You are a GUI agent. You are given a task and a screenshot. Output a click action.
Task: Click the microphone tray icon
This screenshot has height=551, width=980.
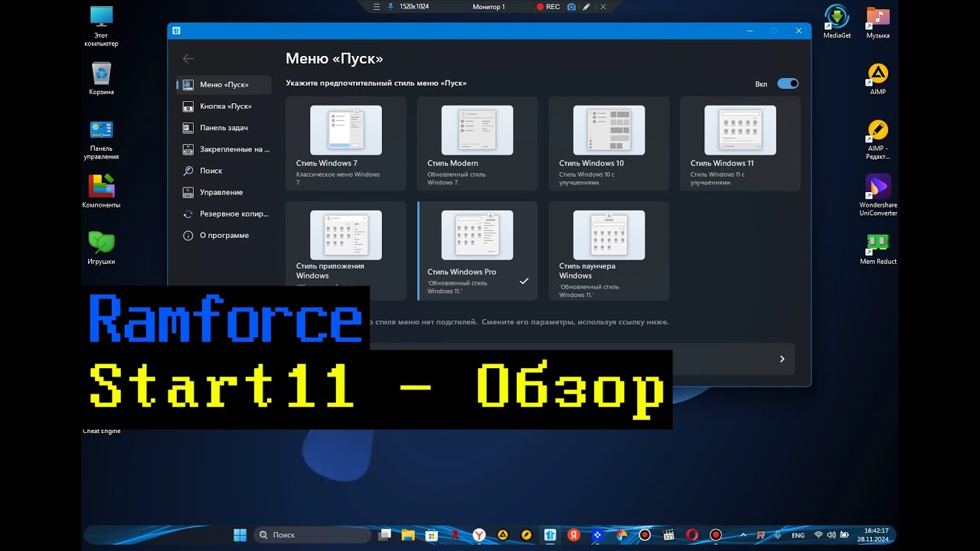coord(778,535)
